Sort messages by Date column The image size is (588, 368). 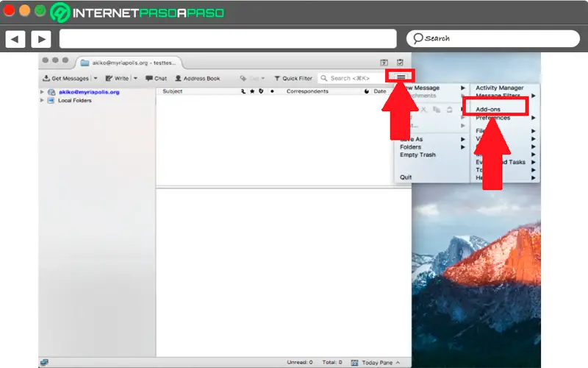coord(379,91)
